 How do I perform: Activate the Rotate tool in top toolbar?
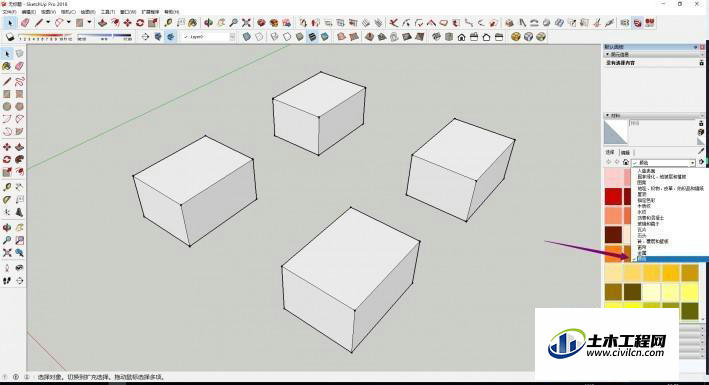tap(140, 23)
